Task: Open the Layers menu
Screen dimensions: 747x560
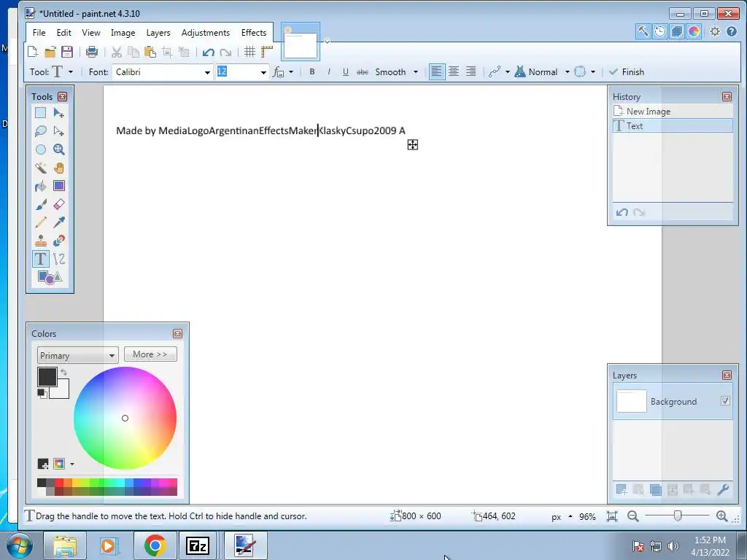Action: pyautogui.click(x=158, y=33)
